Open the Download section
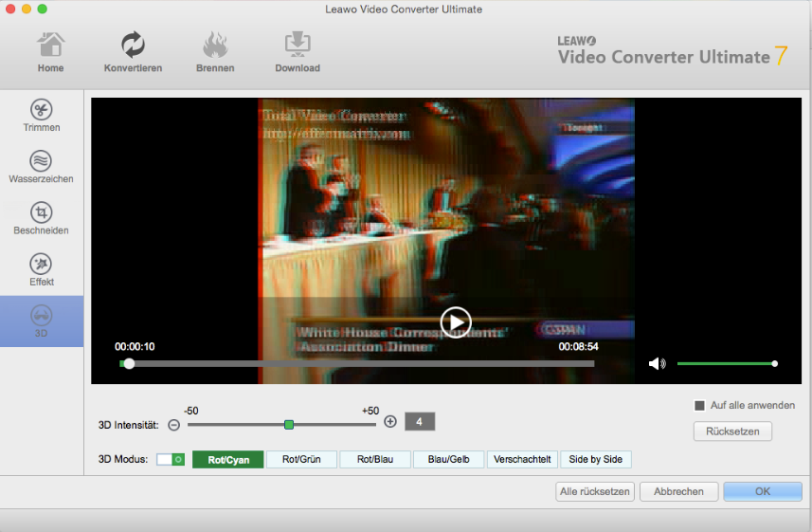812x532 pixels. pyautogui.click(x=298, y=52)
